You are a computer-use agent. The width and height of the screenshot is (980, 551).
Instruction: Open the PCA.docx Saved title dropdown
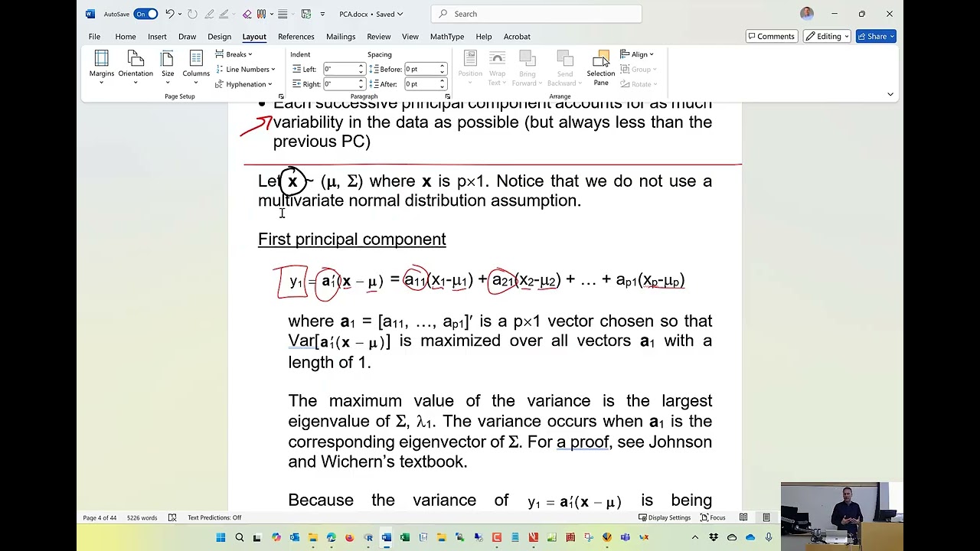coord(371,14)
